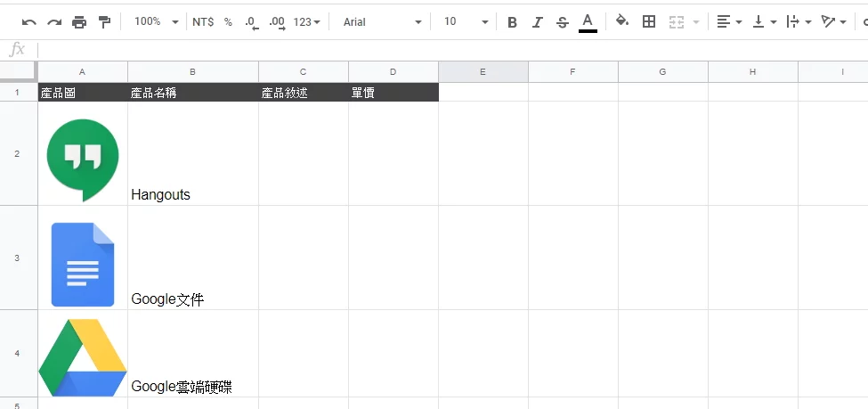Select the Google雲端硬碟 cell
Image resolution: width=868 pixels, height=409 pixels.
coord(192,353)
